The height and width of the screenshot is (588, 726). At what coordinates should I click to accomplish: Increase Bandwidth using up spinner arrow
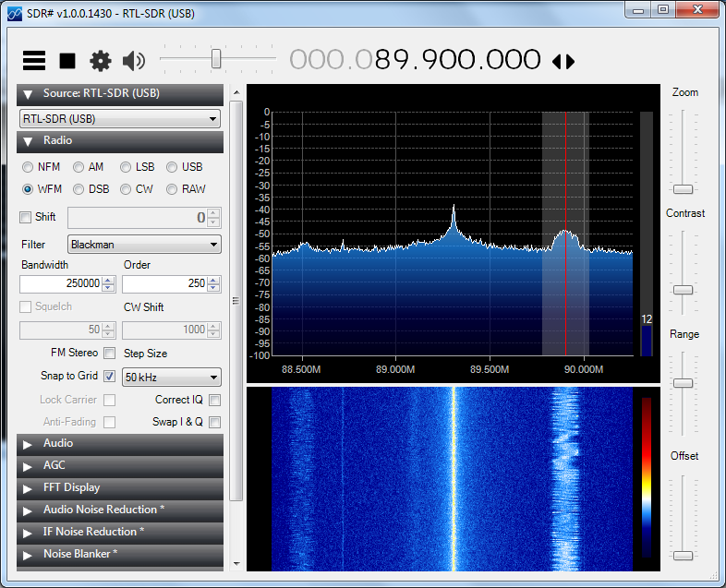(x=108, y=280)
